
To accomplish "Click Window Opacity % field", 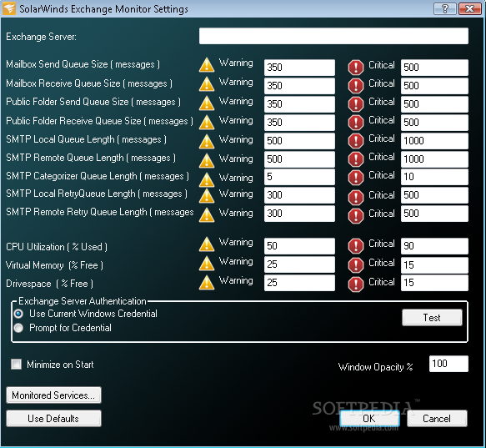I will [x=448, y=364].
